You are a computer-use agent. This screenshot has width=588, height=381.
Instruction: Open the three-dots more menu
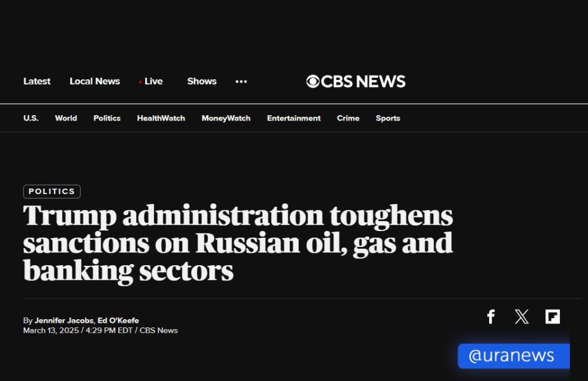pyautogui.click(x=241, y=81)
